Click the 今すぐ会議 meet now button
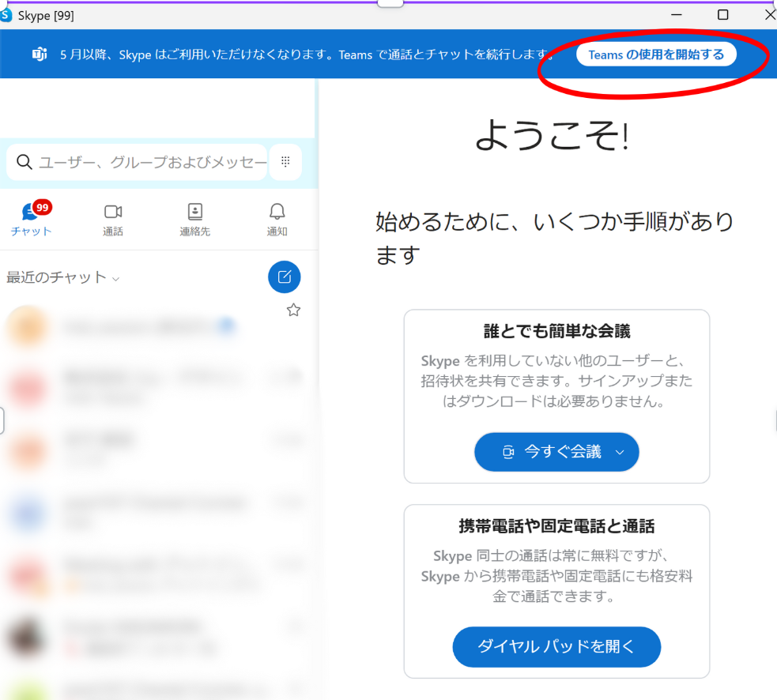The height and width of the screenshot is (700, 777). [556, 452]
